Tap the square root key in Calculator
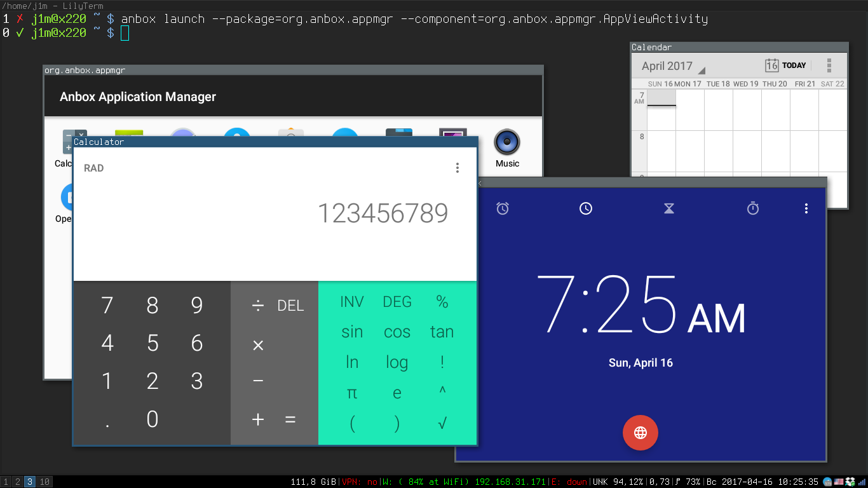The height and width of the screenshot is (488, 868). pos(442,423)
